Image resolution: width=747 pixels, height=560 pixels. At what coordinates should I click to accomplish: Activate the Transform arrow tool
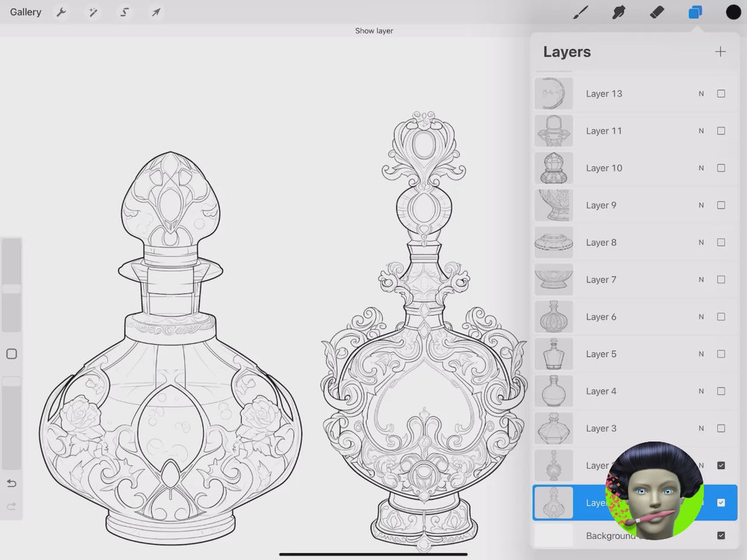coord(156,12)
